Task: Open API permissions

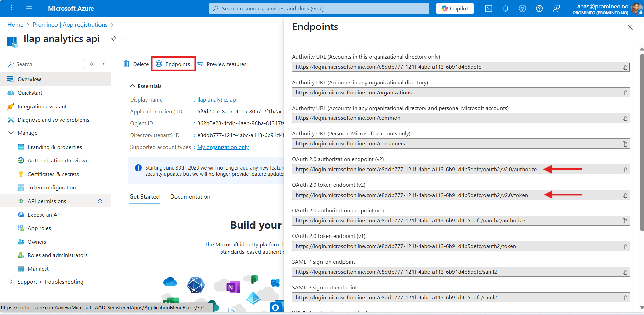Action: [55, 201]
